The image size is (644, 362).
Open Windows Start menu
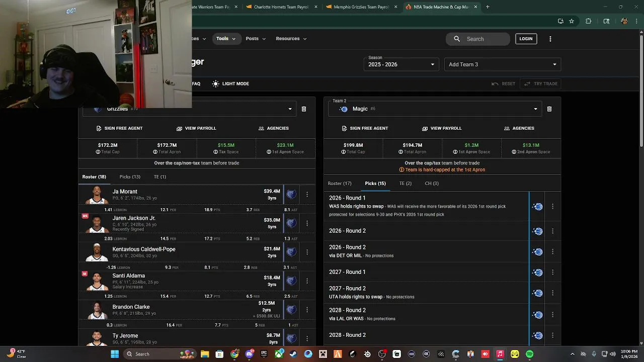[x=115, y=354]
